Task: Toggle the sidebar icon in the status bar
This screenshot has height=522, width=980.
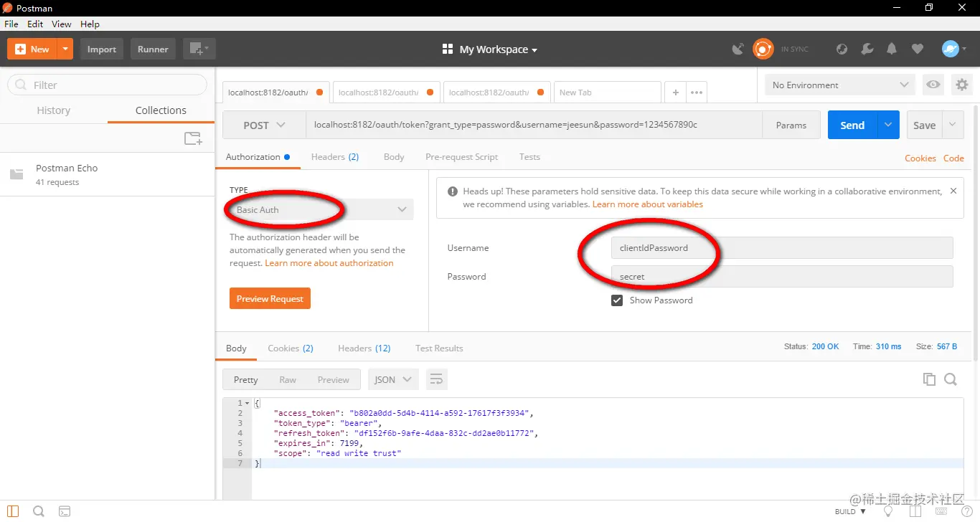Action: tap(13, 511)
